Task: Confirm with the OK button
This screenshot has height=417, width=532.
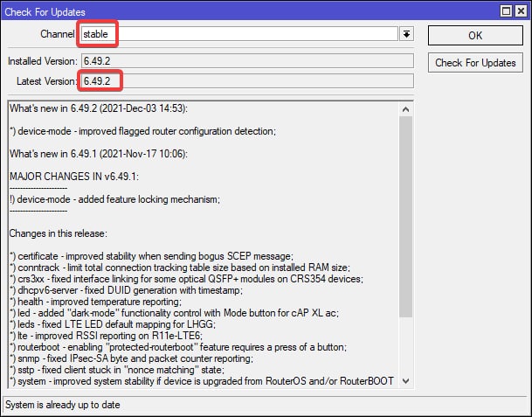Action: point(475,35)
